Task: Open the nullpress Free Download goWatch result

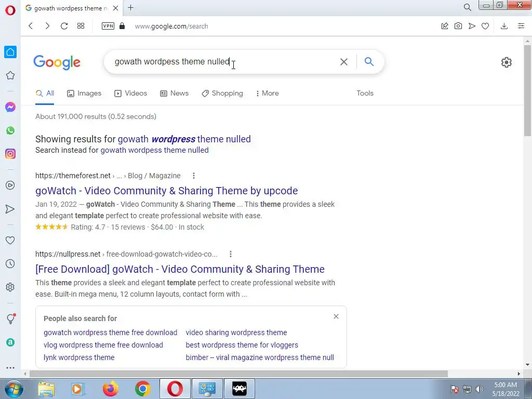Action: click(180, 269)
